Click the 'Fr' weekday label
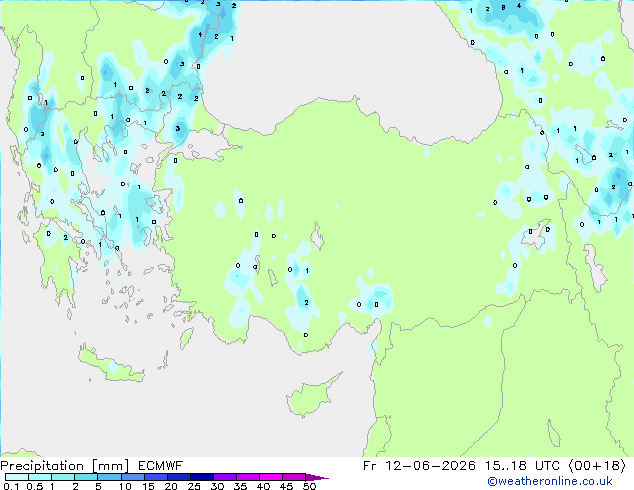Screen dimensions: 634x490 coord(369,466)
